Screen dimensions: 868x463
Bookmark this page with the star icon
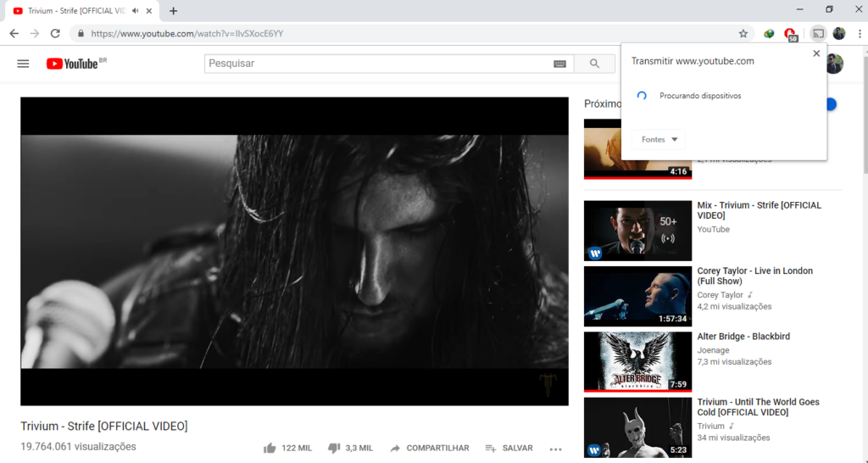743,34
